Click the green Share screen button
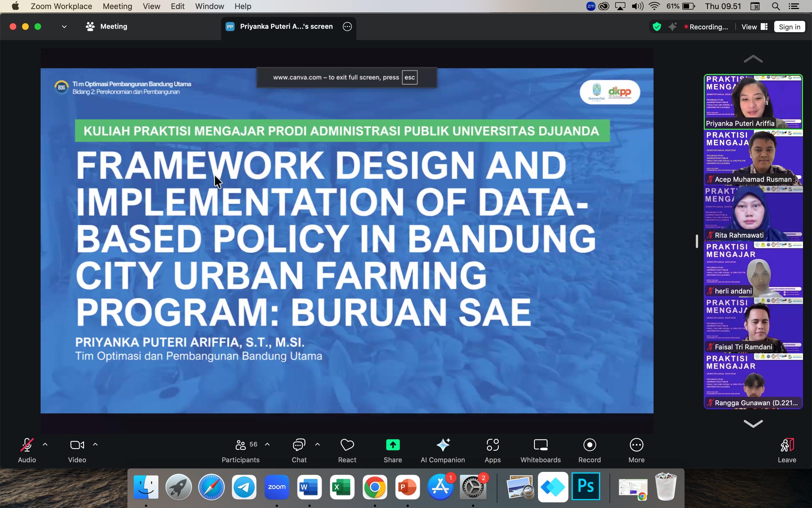812x508 pixels. 392,450
